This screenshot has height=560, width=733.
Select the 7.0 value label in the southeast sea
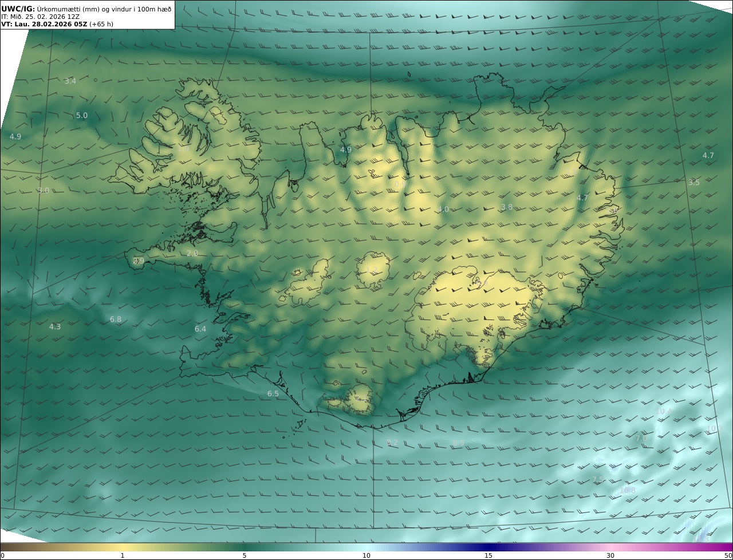(641, 439)
